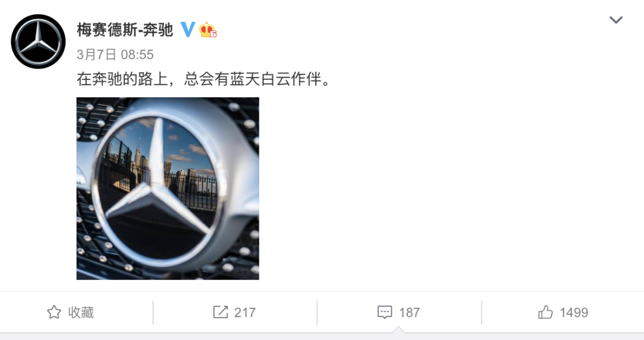The image size is (644, 340).
Task: Click the post text 在奔驰的路上
Action: [x=122, y=79]
